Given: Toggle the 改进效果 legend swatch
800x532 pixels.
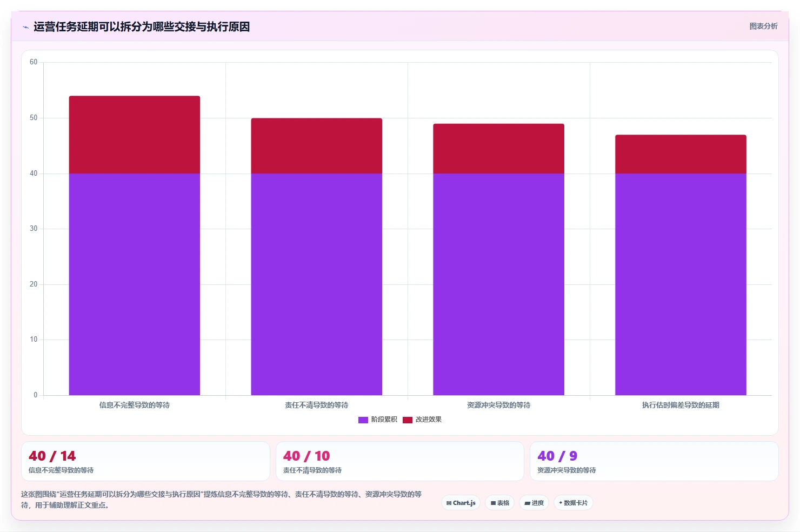Looking at the screenshot, I should pos(408,420).
